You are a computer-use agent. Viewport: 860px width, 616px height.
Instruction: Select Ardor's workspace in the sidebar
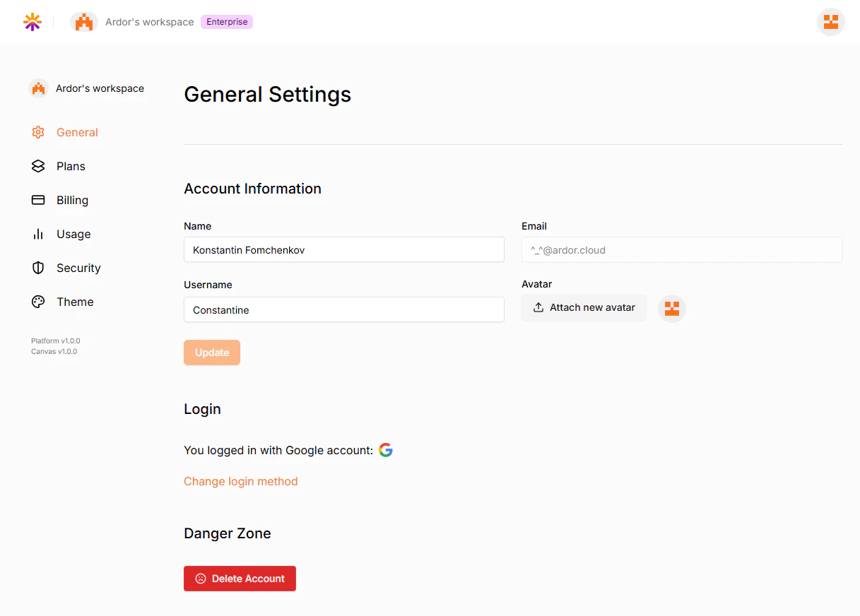pos(86,88)
